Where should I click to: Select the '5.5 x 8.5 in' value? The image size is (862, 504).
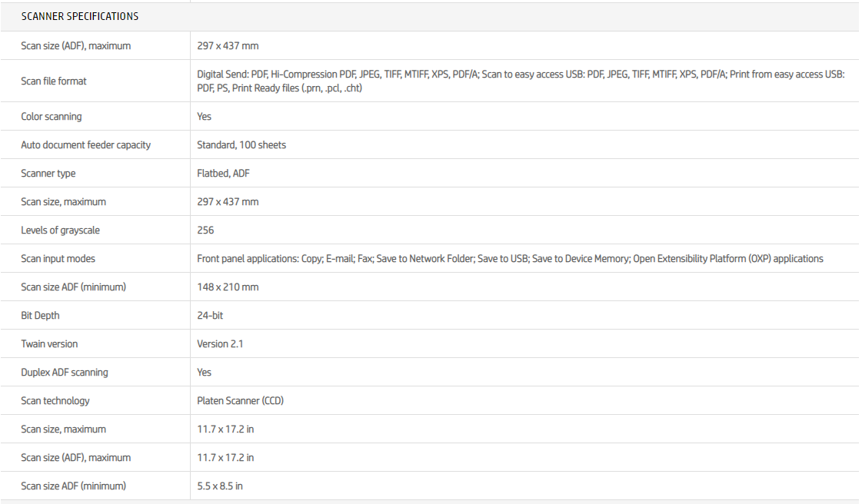point(220,486)
